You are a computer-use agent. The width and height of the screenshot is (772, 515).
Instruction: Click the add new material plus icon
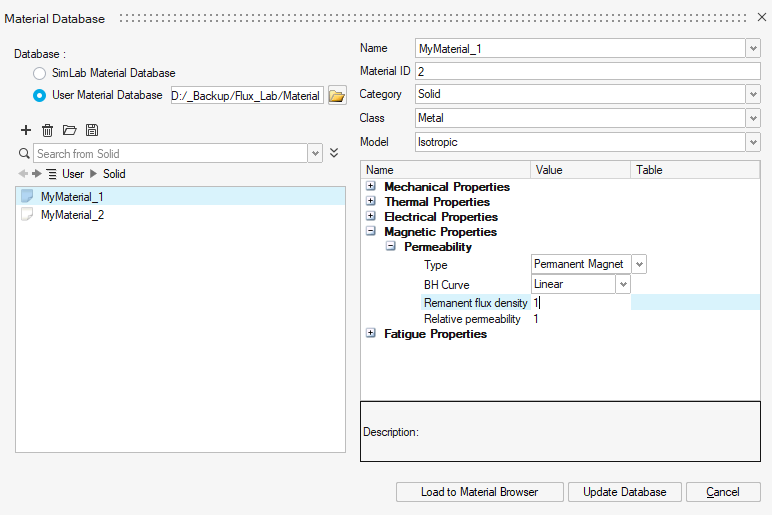point(26,131)
